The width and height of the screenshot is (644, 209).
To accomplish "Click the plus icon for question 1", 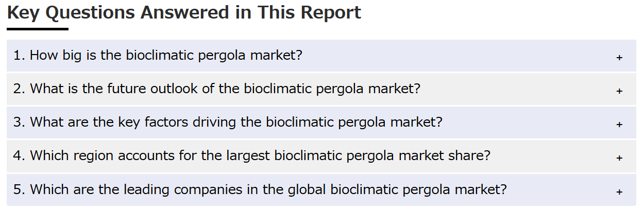I will coord(619,58).
